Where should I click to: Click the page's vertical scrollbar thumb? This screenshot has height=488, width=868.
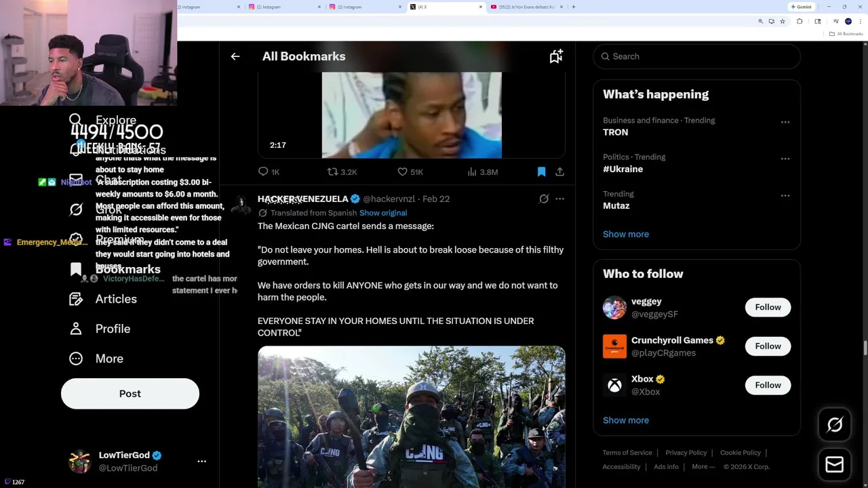(x=864, y=348)
